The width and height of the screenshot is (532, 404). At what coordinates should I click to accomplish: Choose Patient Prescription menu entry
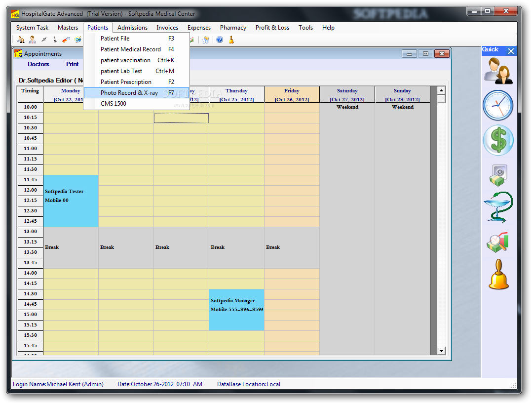(136, 82)
